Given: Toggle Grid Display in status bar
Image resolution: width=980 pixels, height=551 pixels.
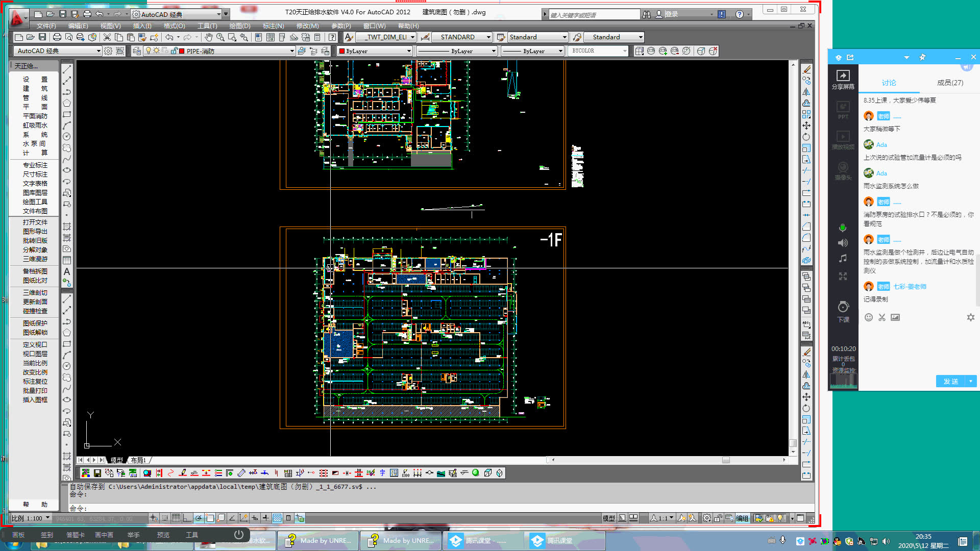Looking at the screenshot, I should (176, 518).
